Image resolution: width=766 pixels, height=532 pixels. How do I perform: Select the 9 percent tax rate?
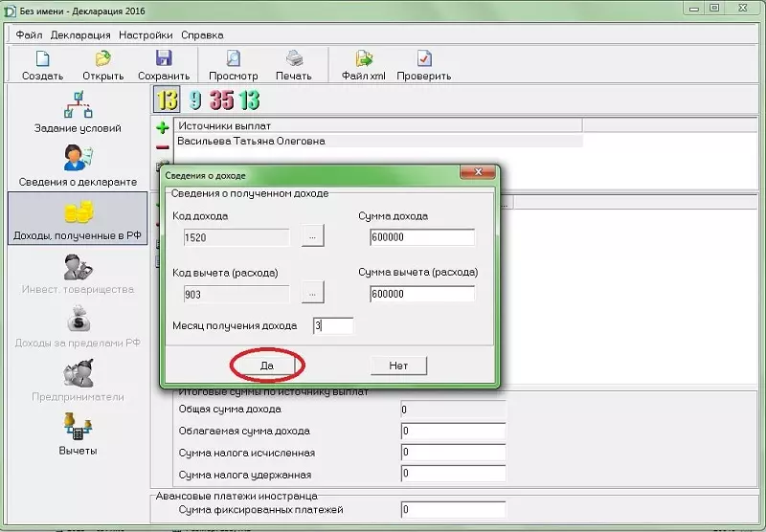tap(195, 100)
